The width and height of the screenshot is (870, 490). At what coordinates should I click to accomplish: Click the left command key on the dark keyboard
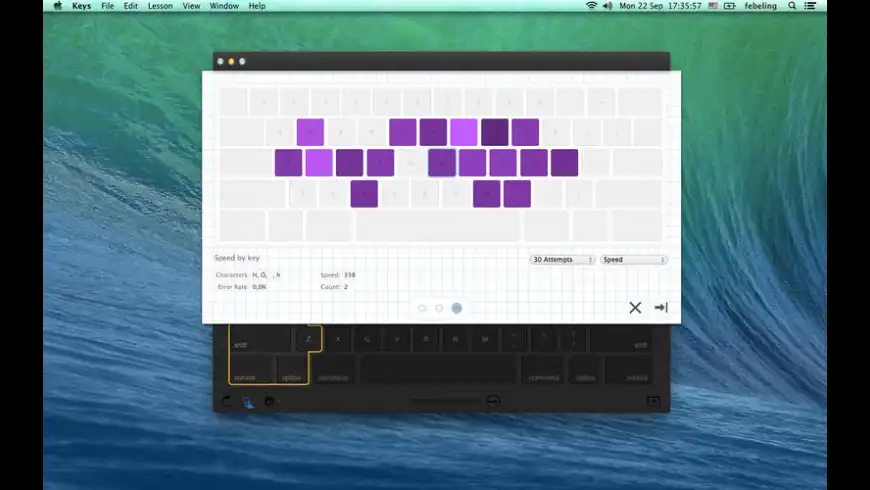click(333, 370)
